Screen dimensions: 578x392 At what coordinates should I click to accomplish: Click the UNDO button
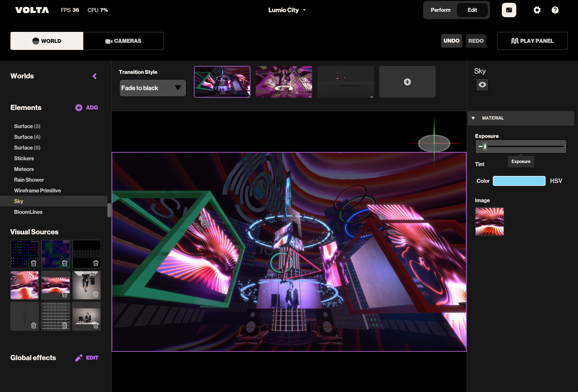(451, 41)
